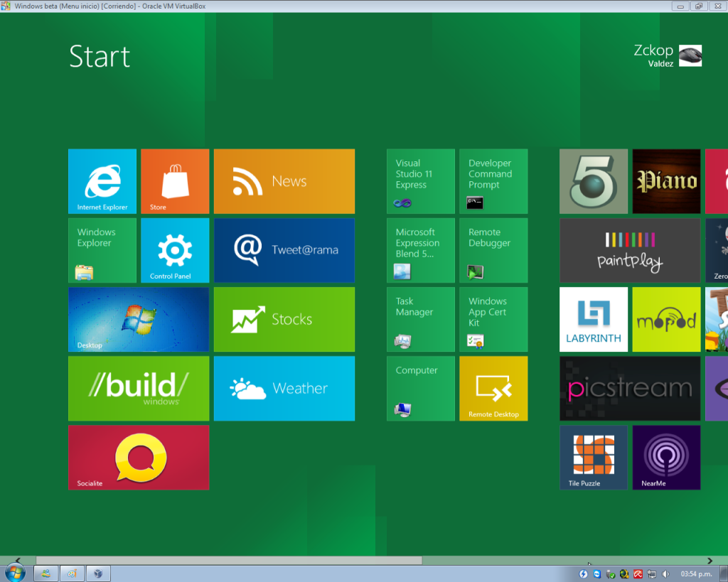Image resolution: width=728 pixels, height=582 pixels.
Task: Click the horizontal scrollbar left arrow
Action: point(18,560)
